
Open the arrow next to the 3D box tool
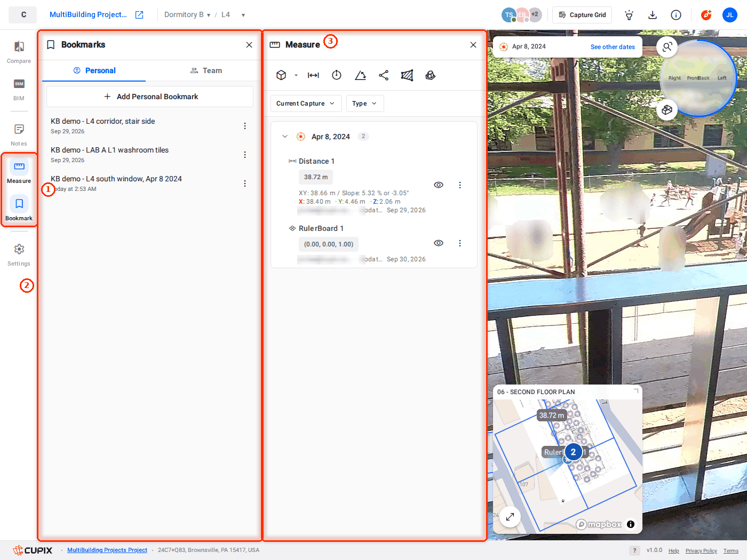point(296,75)
